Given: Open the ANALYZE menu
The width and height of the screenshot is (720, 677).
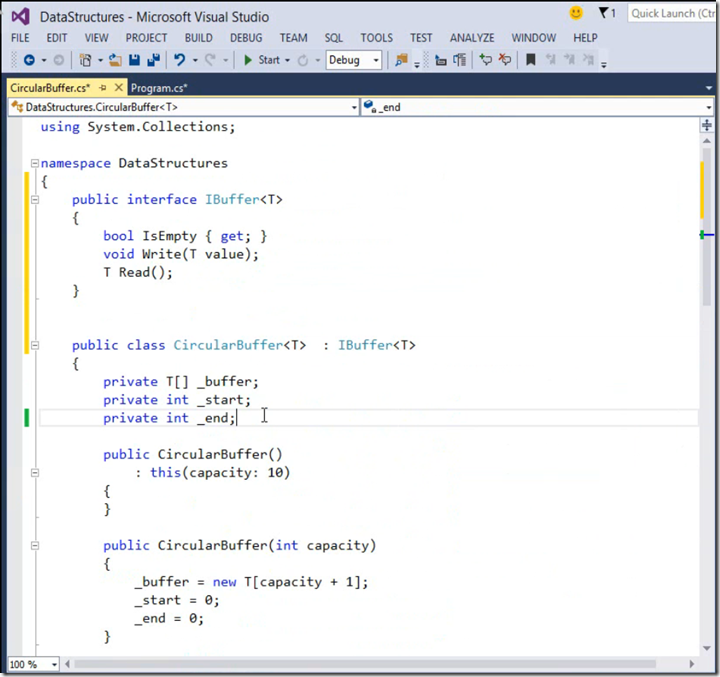Looking at the screenshot, I should tap(472, 38).
